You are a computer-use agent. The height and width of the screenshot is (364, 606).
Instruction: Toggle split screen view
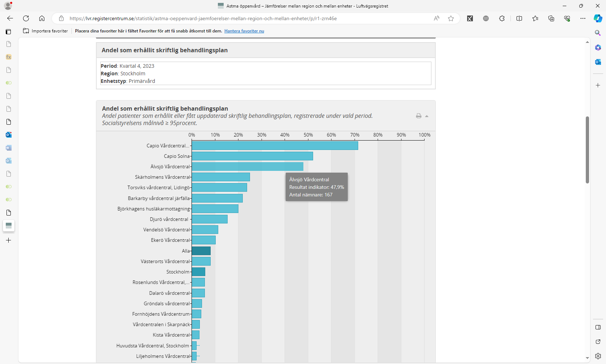[x=519, y=18]
